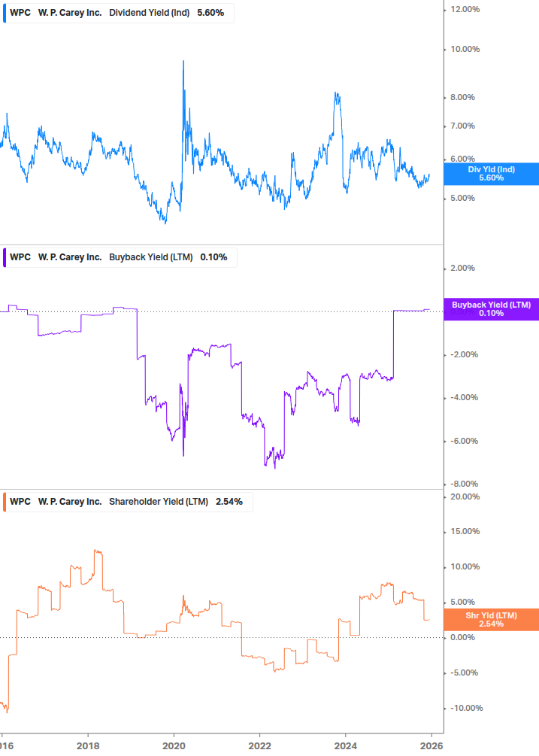Click the 15.00% tick on the shareholder yield axis
The width and height of the screenshot is (539, 756).
pos(465,531)
